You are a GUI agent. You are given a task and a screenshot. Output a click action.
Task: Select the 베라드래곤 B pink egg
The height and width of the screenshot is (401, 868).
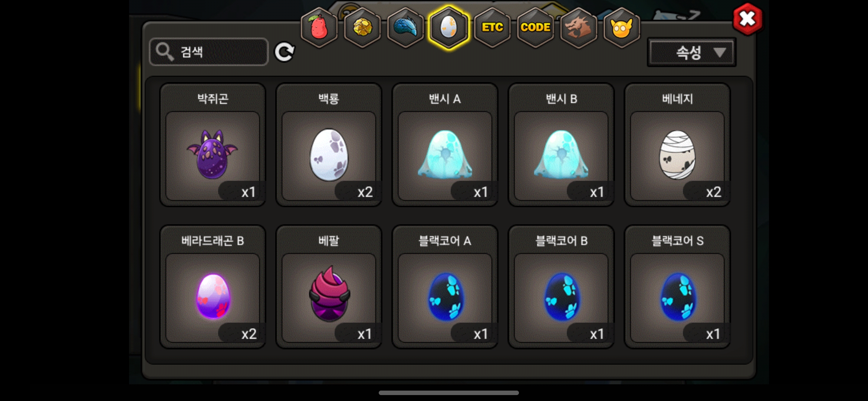[x=213, y=287]
